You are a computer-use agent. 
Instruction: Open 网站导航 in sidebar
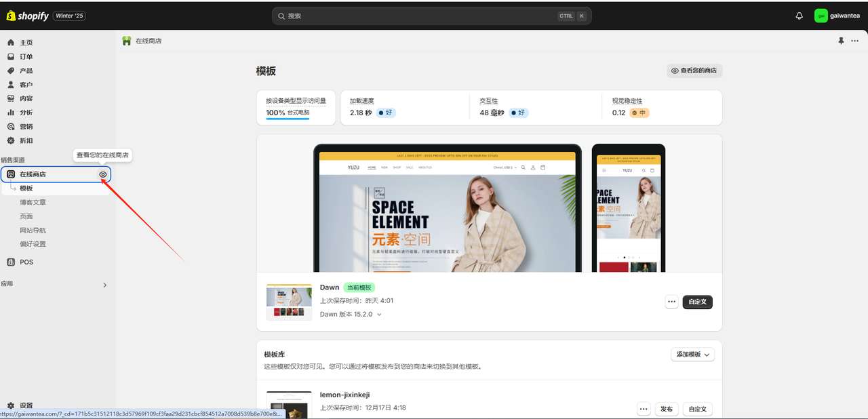(x=33, y=230)
